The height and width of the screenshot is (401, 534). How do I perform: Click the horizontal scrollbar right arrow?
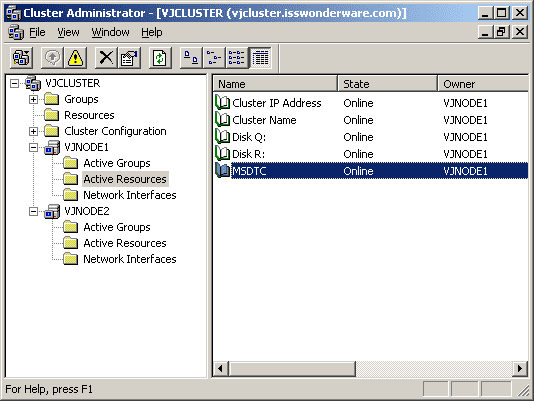(x=519, y=369)
